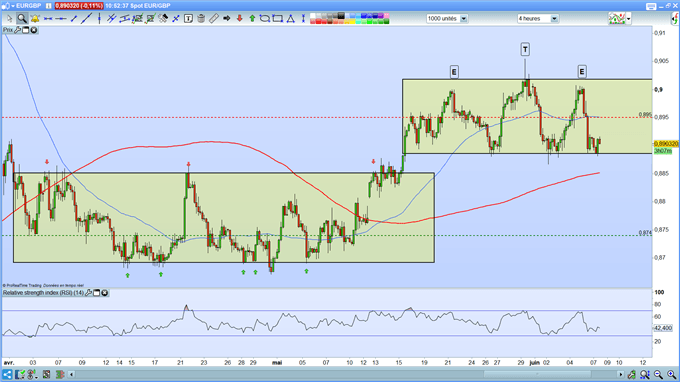This screenshot has width=680, height=382.
Task: Click the scrollbar left arrow
Action: [x=72, y=374]
